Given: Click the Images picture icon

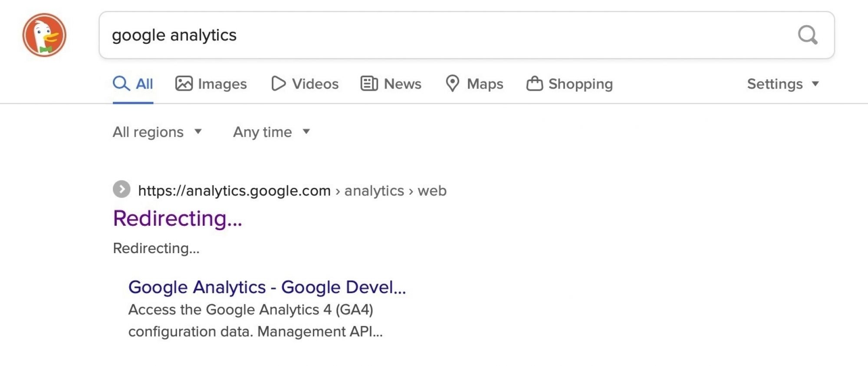Looking at the screenshot, I should 184,83.
